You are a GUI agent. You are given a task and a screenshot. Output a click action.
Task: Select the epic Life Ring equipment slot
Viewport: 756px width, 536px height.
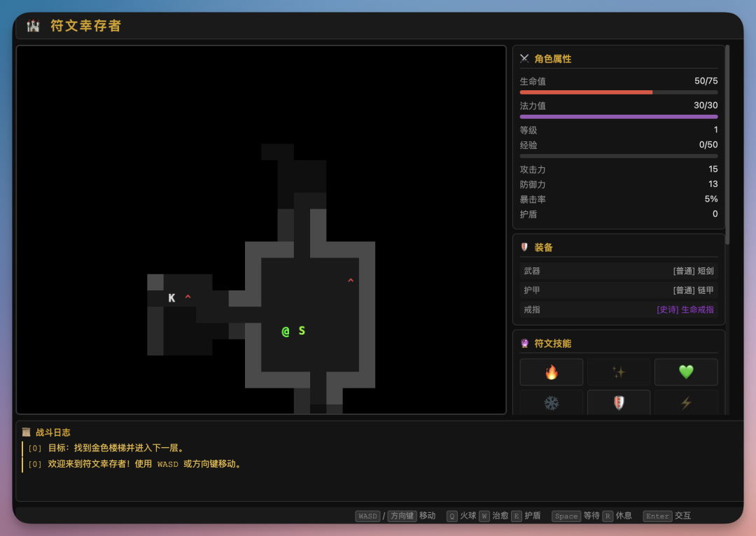point(619,309)
